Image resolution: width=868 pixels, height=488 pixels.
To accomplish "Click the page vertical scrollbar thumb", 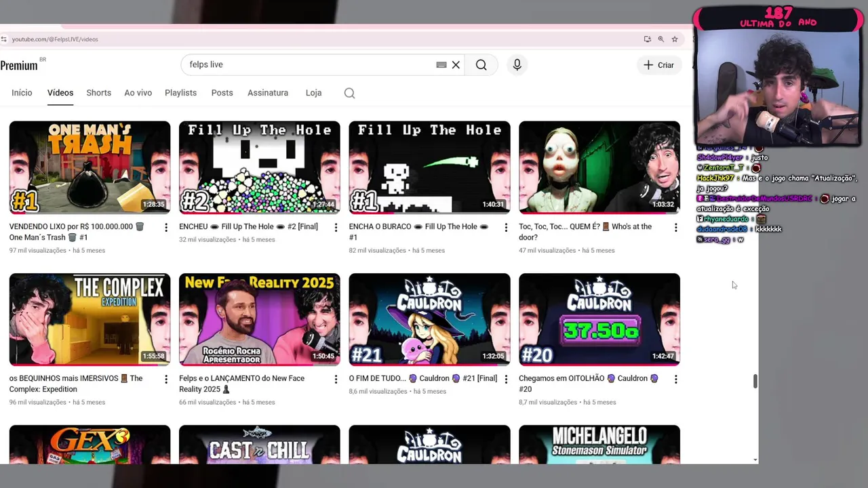I will pos(755,381).
